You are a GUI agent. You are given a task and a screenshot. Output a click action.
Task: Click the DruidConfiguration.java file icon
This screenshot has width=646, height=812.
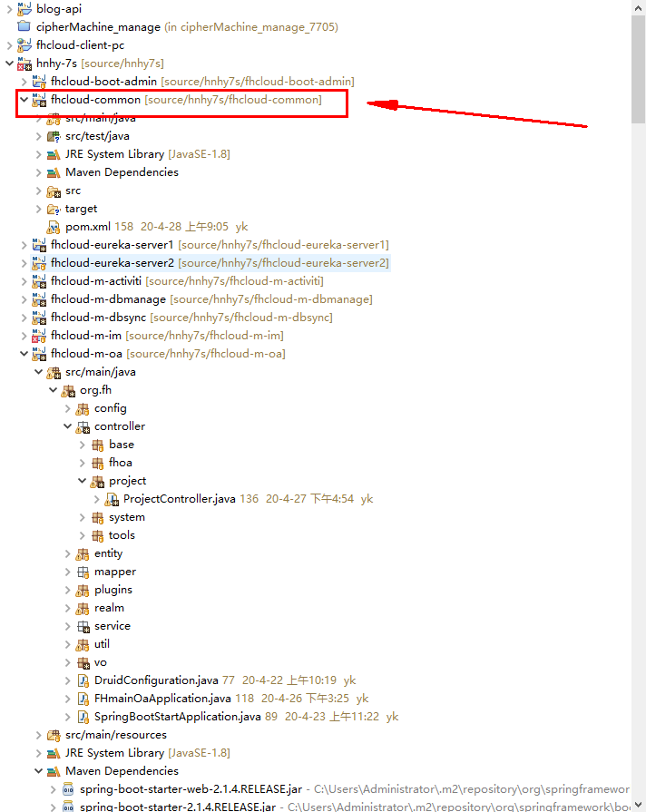click(x=83, y=680)
